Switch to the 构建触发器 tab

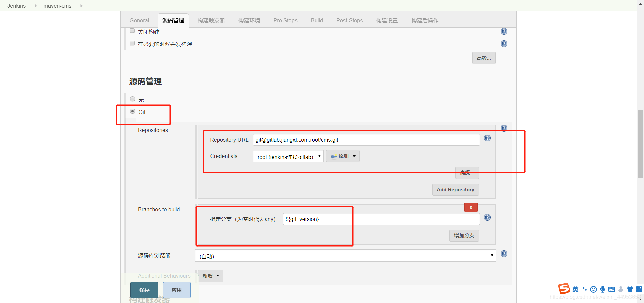coord(211,20)
